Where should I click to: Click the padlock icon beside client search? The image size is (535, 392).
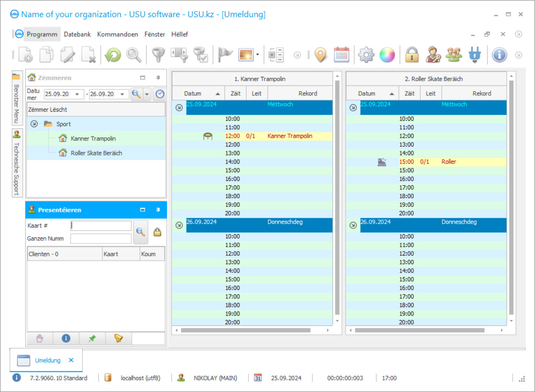(157, 232)
